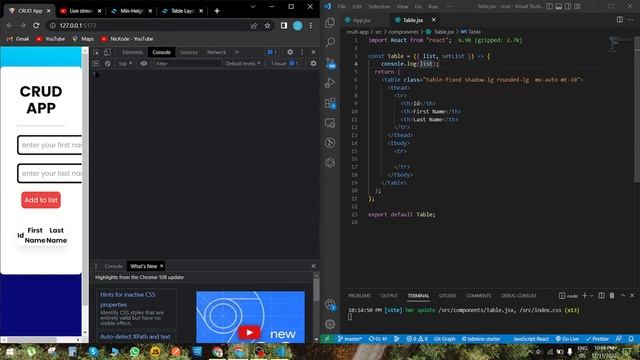
Task: Open errors and warnings count in status bar
Action: pyautogui.click(x=417, y=339)
